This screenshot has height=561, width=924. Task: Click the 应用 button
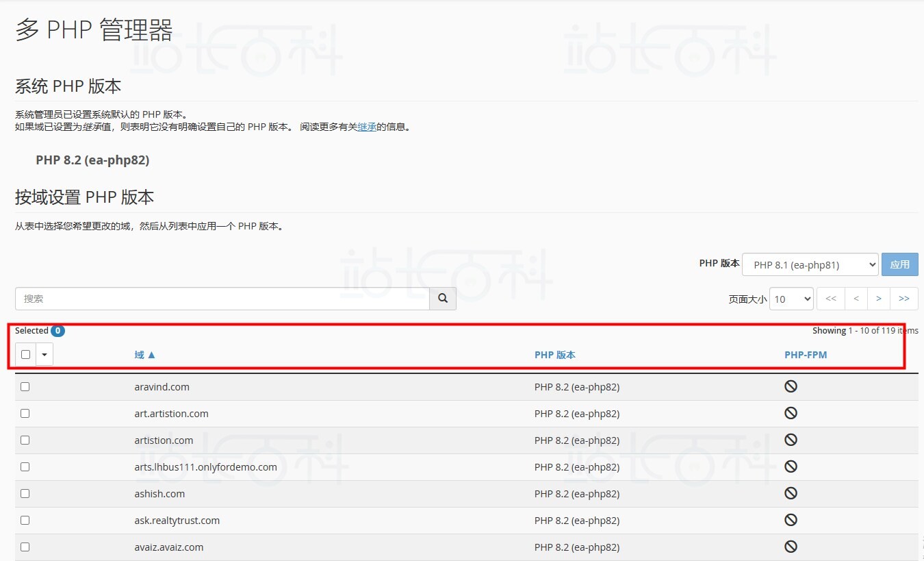click(x=900, y=264)
